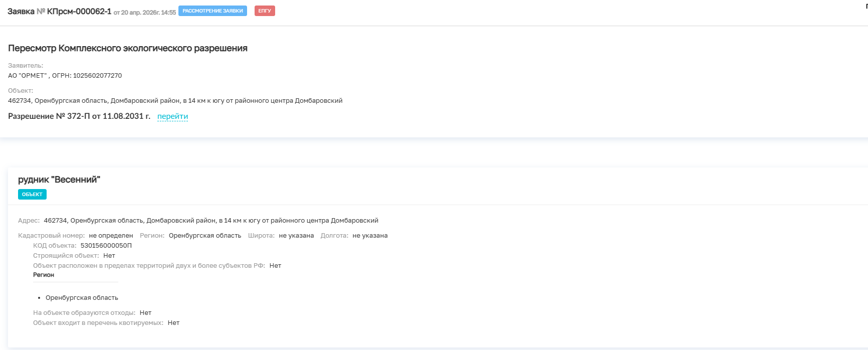
Task: Click the blue 'ОБЪЕКТ' tag
Action: (32, 194)
